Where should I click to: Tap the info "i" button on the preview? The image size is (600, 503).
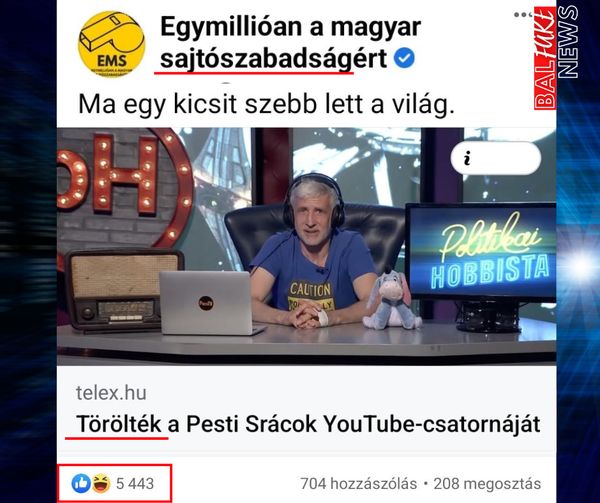pos(496,158)
